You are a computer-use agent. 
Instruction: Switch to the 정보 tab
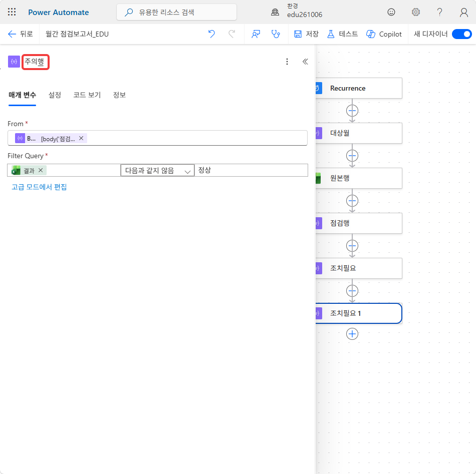119,95
